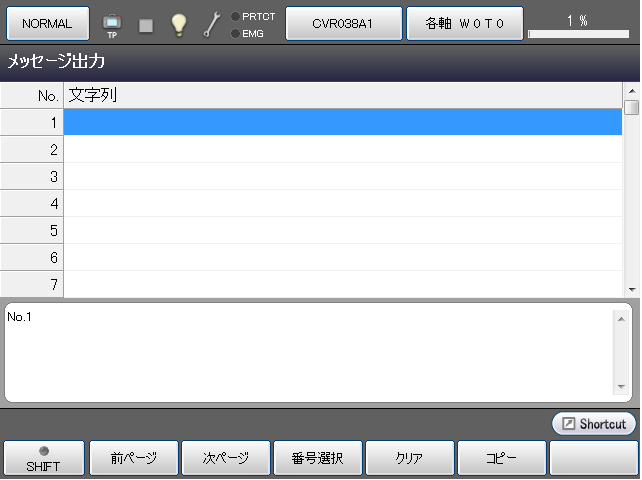
Task: Click the PRTCT status indicator
Action: [252, 16]
